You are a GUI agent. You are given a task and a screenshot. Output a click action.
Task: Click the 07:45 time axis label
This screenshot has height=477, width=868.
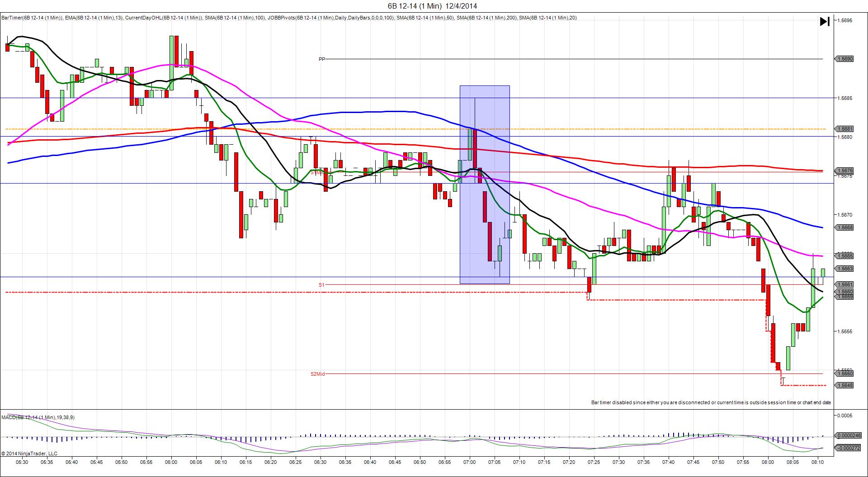693,463
